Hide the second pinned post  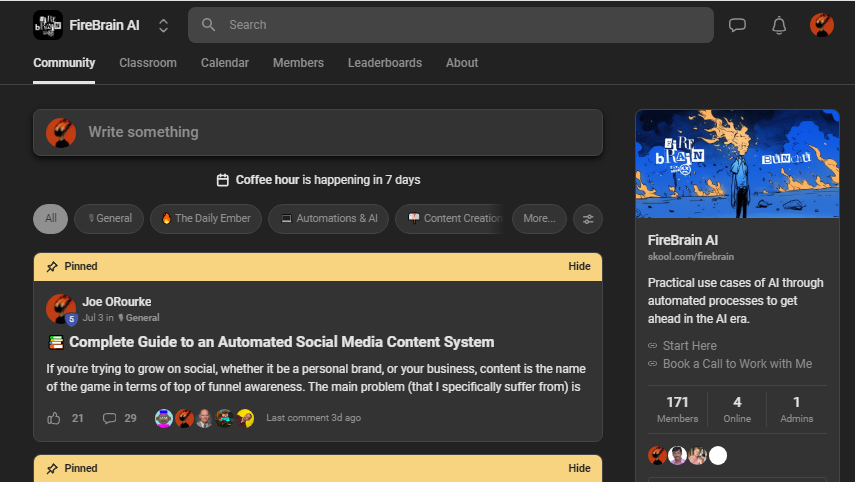(579, 468)
